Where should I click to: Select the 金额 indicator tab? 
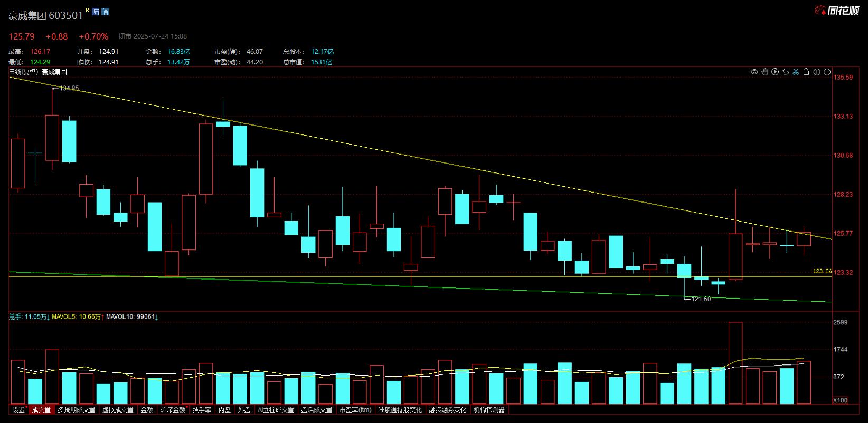pos(147,410)
